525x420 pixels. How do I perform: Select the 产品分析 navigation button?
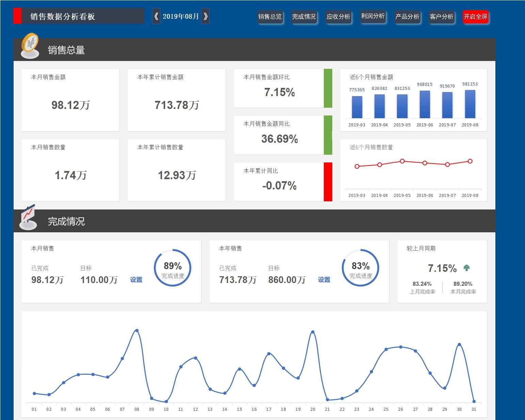[407, 17]
